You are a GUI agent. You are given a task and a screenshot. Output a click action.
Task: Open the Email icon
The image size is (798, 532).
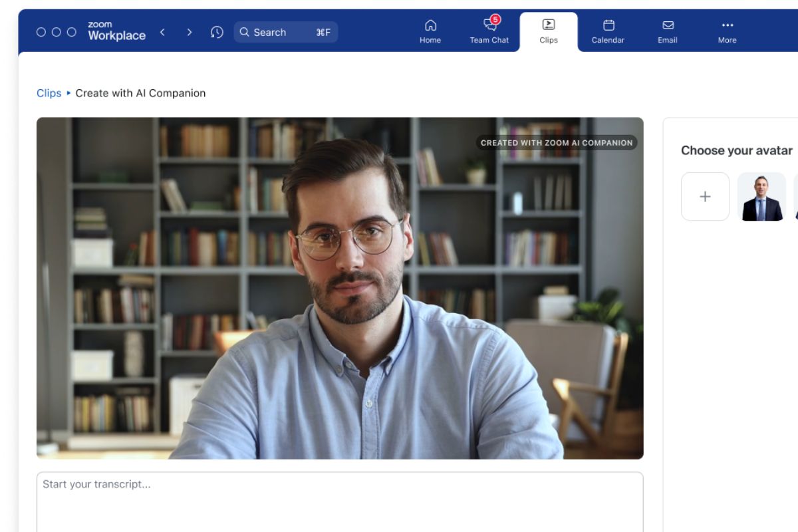667,30
